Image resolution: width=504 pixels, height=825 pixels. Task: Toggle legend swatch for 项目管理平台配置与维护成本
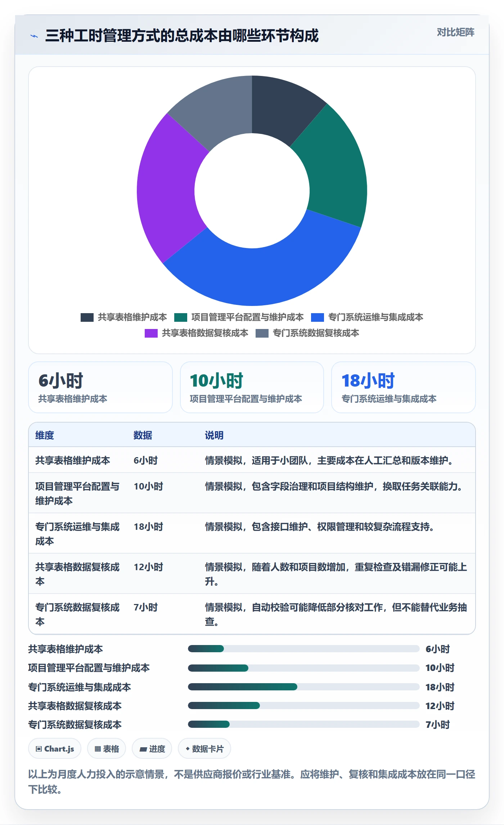181,317
